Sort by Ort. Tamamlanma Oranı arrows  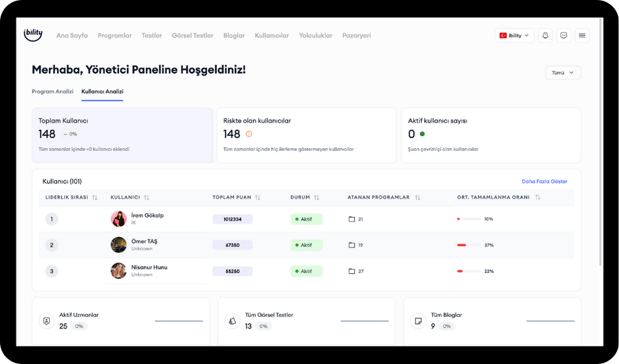tap(537, 197)
